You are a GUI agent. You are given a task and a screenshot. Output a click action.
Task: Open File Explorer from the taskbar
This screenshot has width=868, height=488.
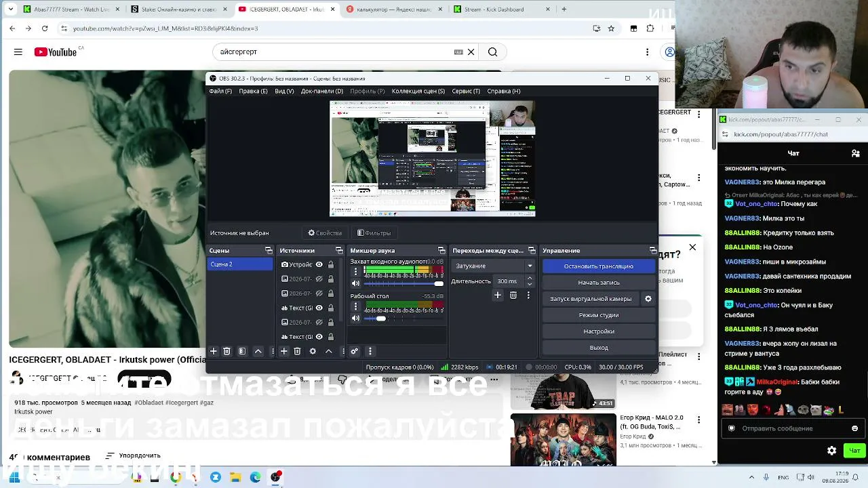click(x=235, y=477)
